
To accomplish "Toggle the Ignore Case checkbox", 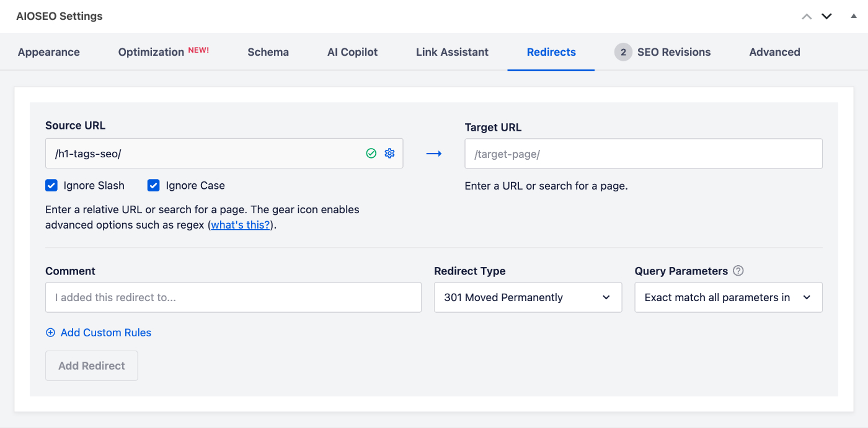I will pos(154,185).
